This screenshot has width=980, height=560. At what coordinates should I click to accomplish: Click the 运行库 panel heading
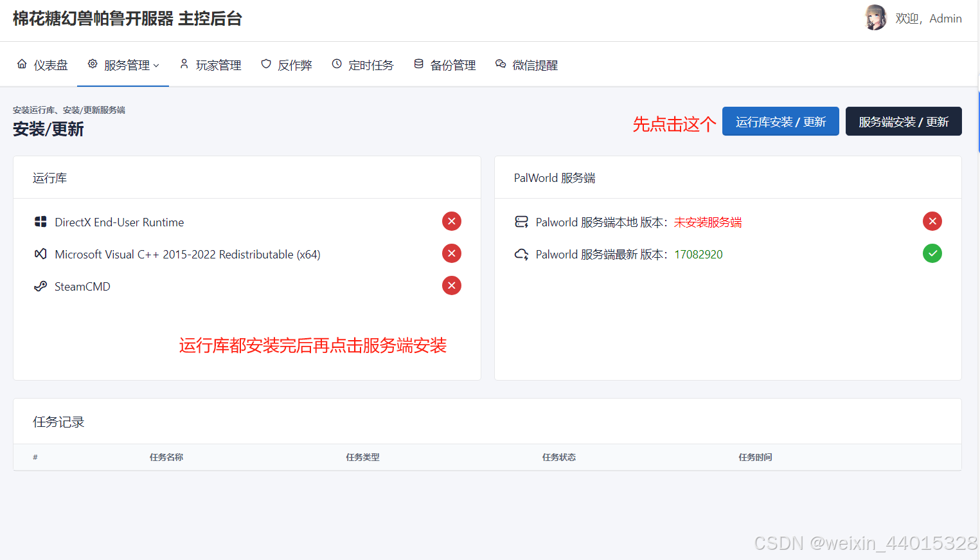[x=49, y=177]
